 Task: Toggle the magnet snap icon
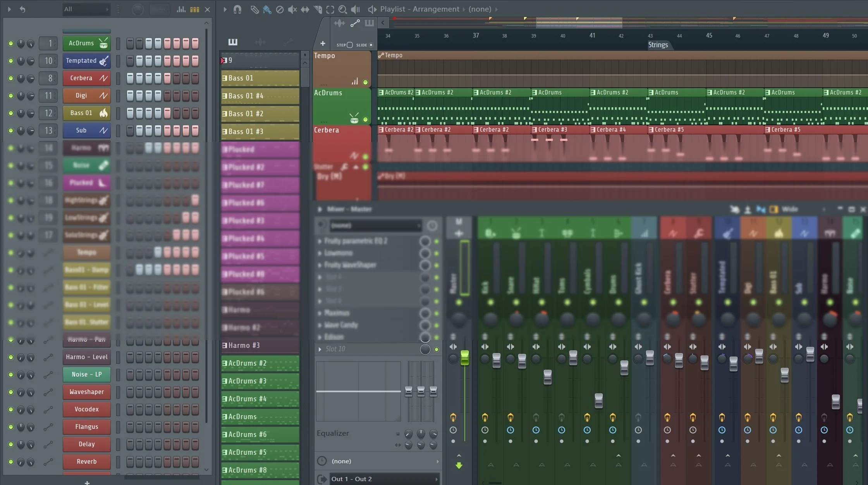[x=237, y=9]
